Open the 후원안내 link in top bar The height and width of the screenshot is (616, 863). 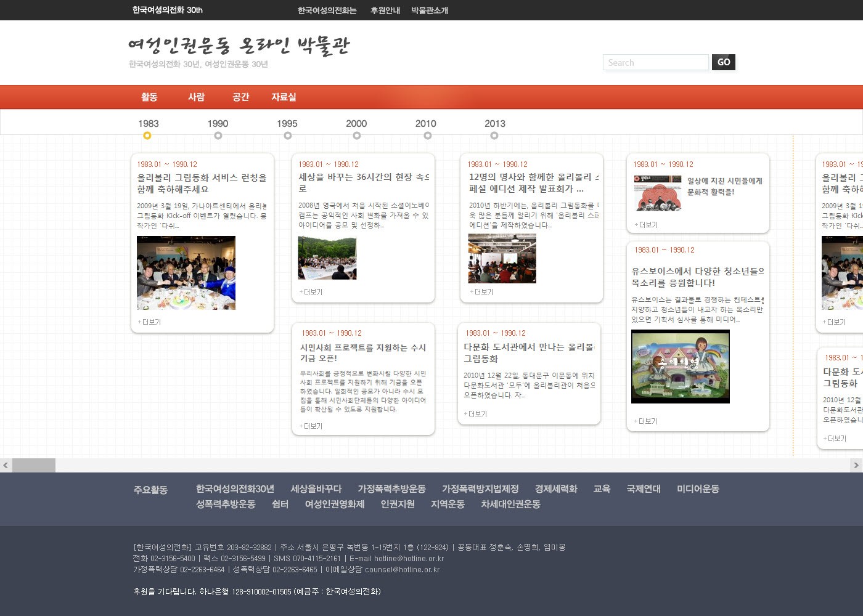point(385,10)
